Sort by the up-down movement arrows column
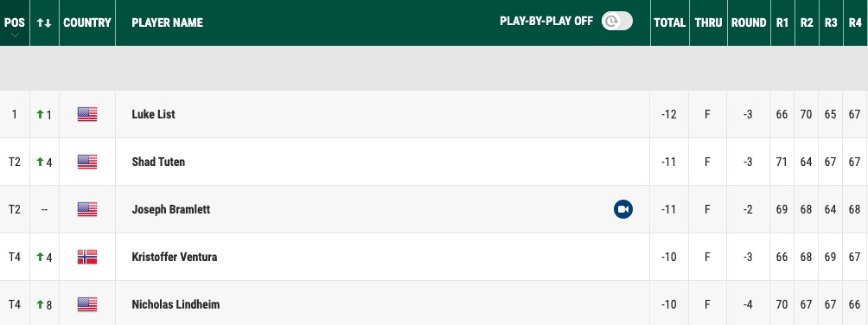This screenshot has height=325, width=868. [44, 22]
